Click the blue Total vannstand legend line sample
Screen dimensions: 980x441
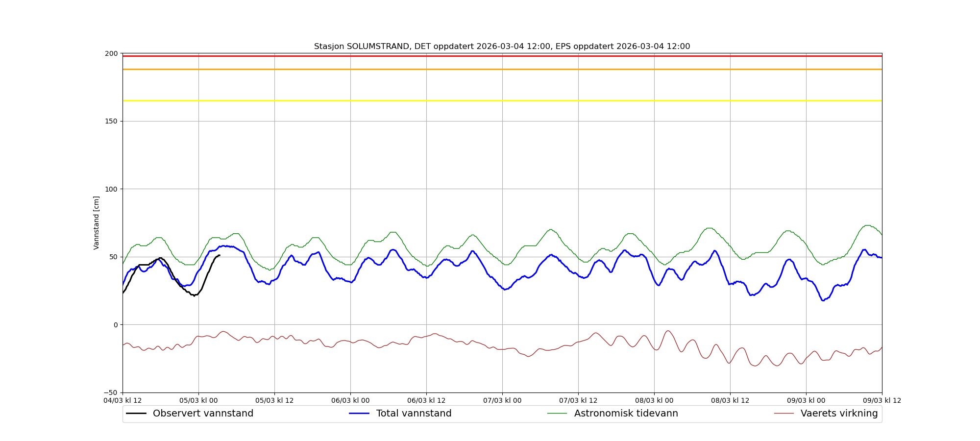359,414
